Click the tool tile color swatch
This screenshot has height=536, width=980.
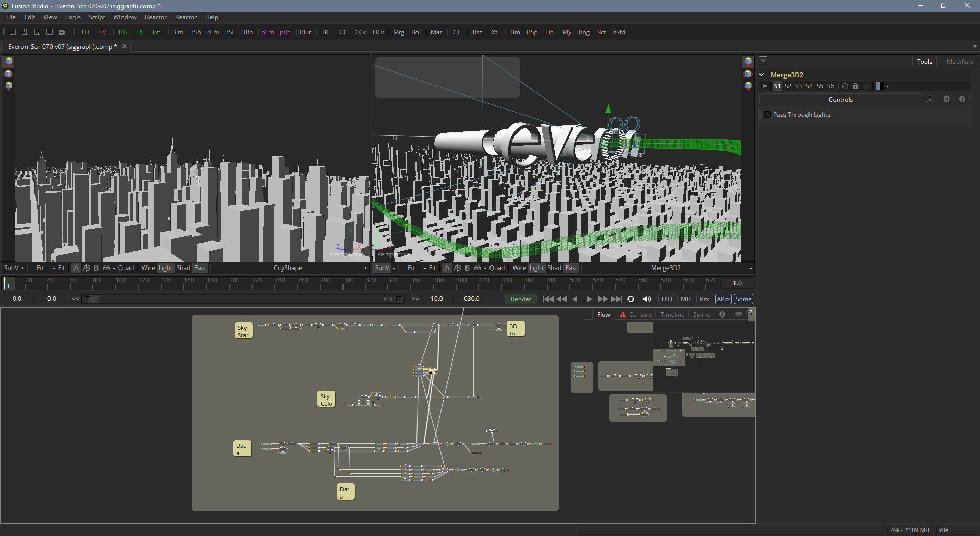pos(879,86)
